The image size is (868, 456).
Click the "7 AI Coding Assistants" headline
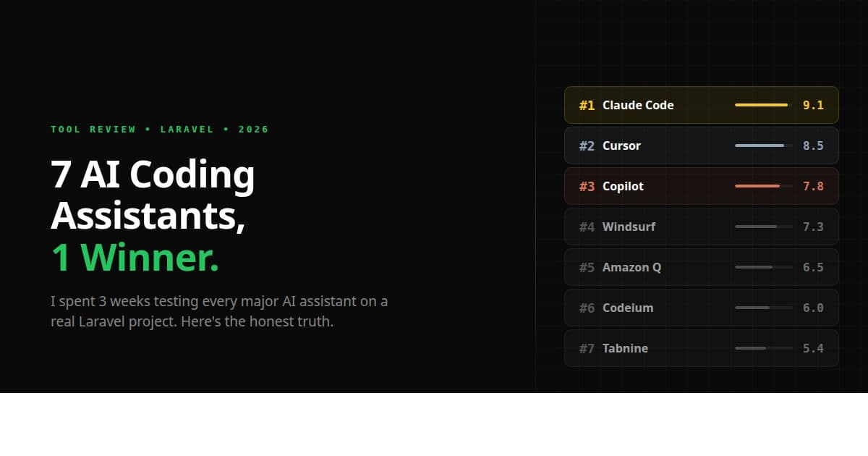(153, 194)
